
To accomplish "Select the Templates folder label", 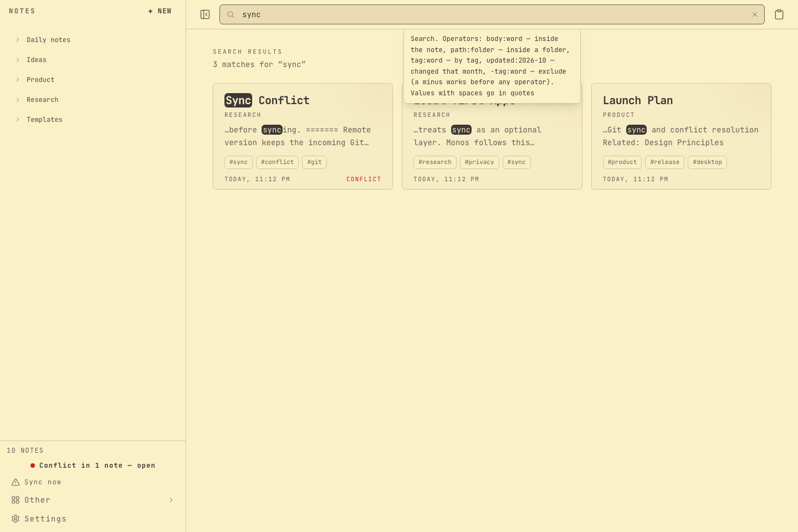I will coord(44,120).
